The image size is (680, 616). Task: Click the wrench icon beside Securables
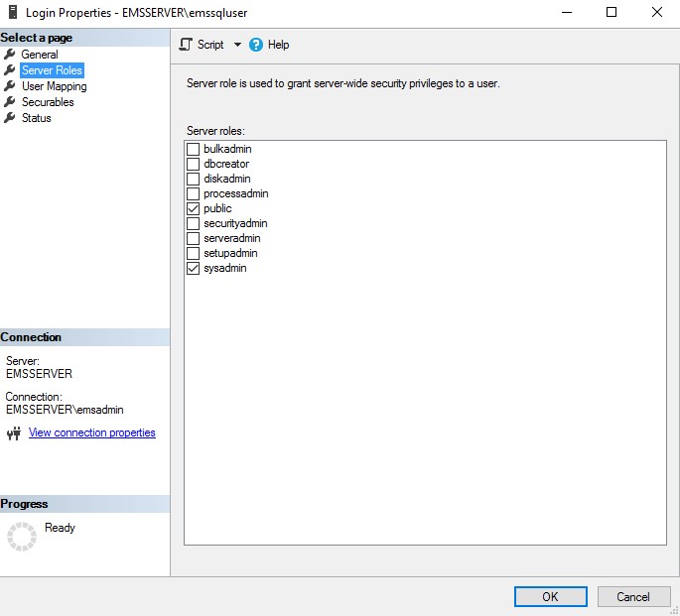[9, 102]
